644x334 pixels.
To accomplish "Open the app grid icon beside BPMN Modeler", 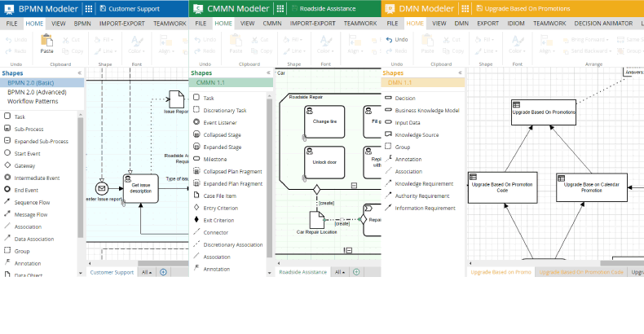I will [x=89, y=8].
